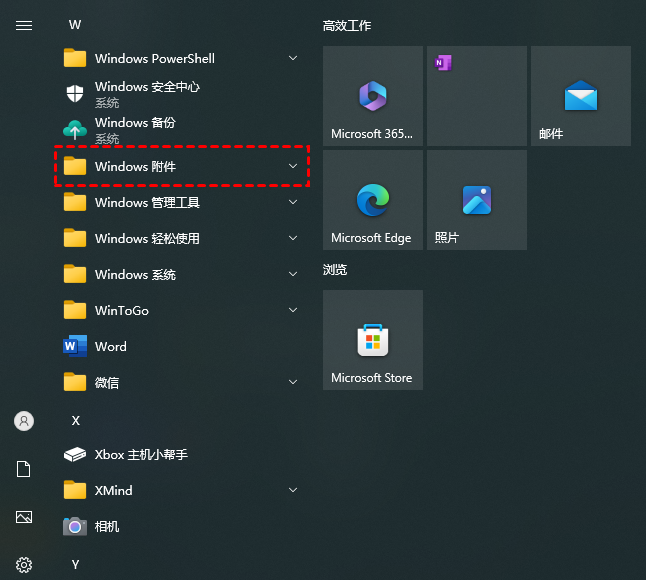This screenshot has height=580, width=646.
Task: Select the Windows 附件 label
Action: (x=135, y=166)
